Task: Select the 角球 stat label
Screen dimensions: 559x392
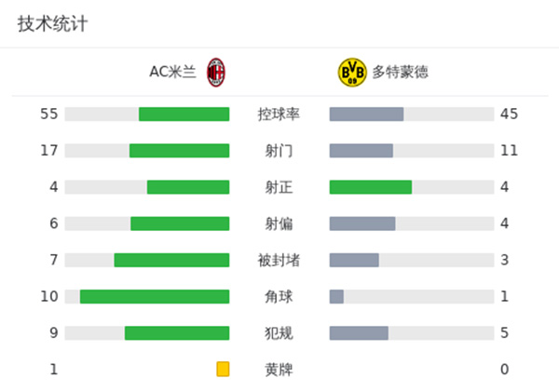Action: point(279,297)
